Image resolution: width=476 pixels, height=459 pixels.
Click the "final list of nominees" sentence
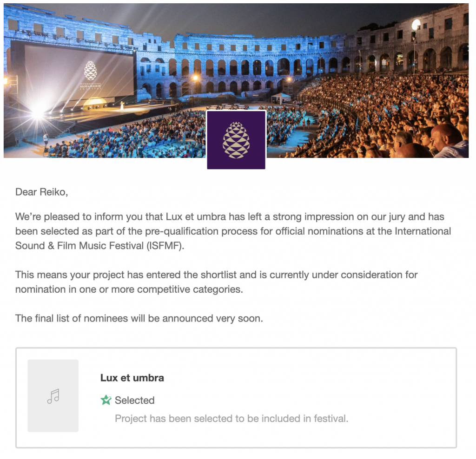coord(139,318)
